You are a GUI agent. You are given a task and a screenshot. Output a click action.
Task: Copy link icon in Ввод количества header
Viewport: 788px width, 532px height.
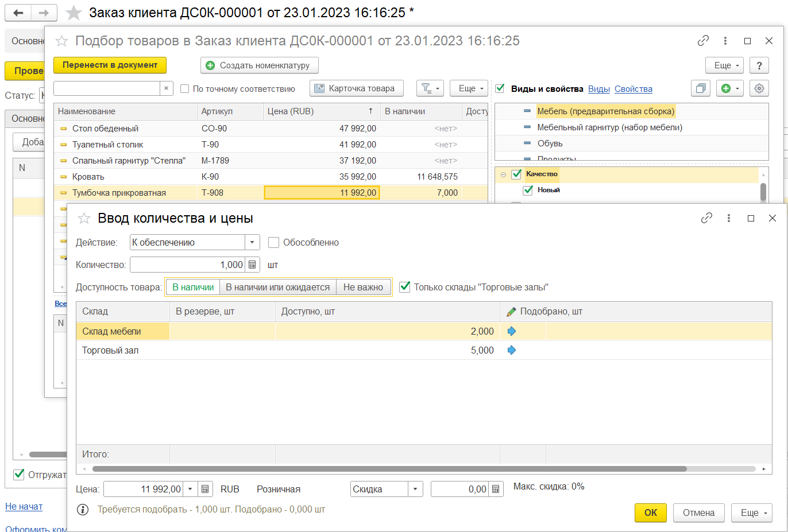click(x=706, y=218)
